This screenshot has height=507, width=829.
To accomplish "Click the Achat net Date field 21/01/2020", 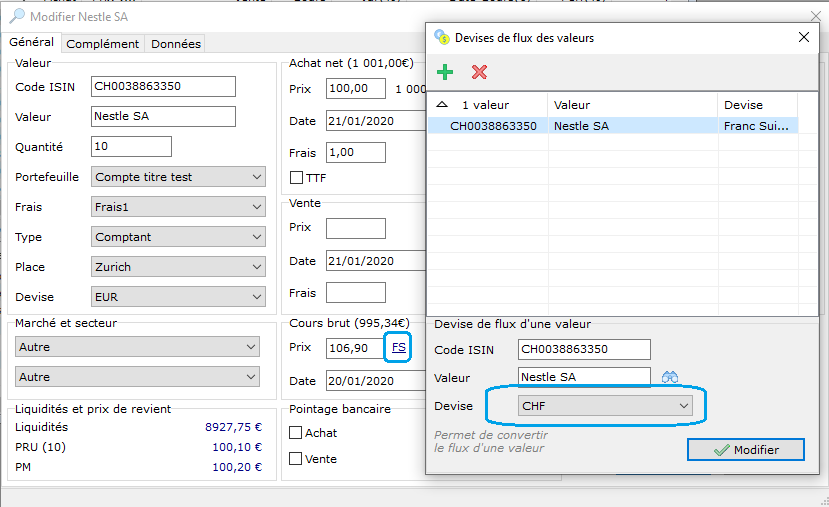I will point(375,121).
